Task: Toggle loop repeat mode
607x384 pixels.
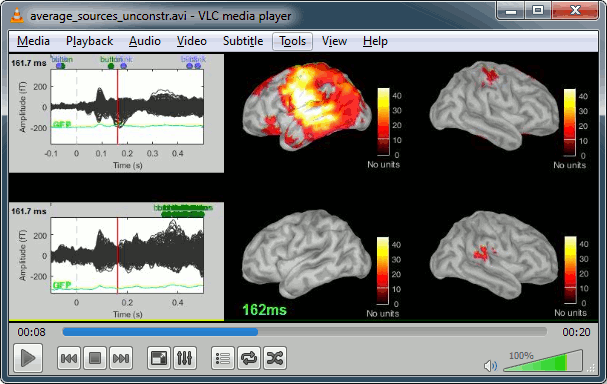Action: tap(249, 358)
